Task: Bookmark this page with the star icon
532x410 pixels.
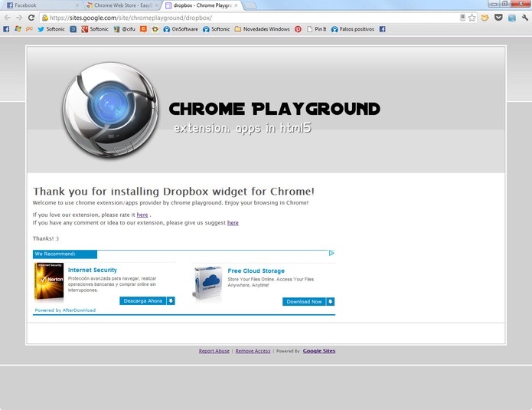Action: 472,18
